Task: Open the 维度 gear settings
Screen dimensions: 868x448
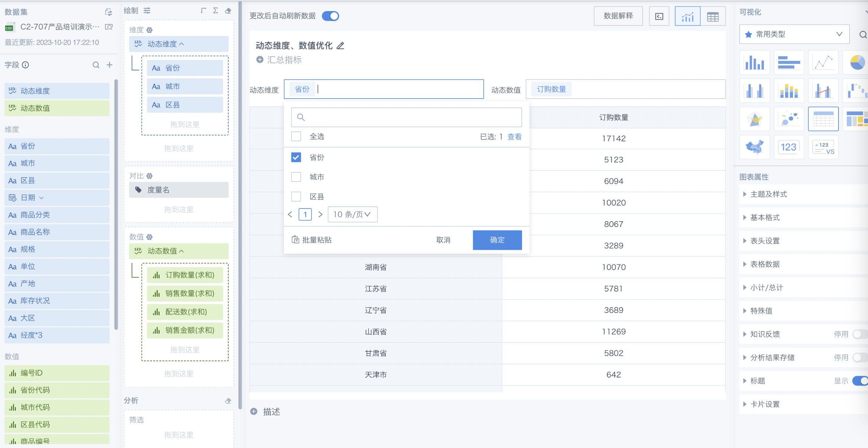Action: 150,30
